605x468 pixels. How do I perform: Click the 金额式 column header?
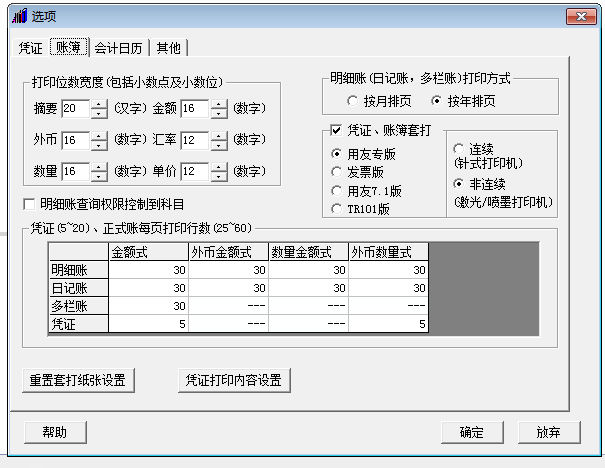point(149,252)
